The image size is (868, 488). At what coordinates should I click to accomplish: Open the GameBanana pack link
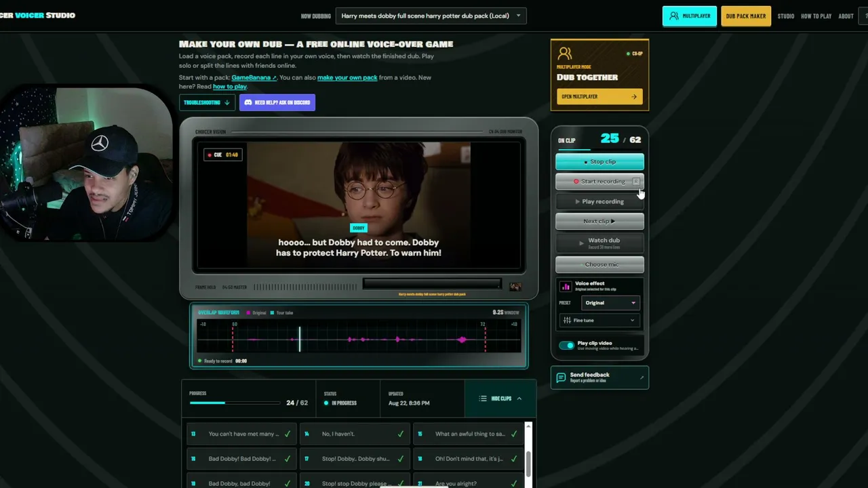click(x=254, y=77)
